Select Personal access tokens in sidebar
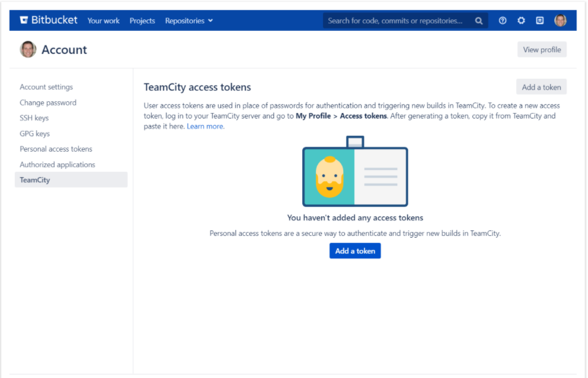Screen dimensions: 588x378 (x=56, y=149)
